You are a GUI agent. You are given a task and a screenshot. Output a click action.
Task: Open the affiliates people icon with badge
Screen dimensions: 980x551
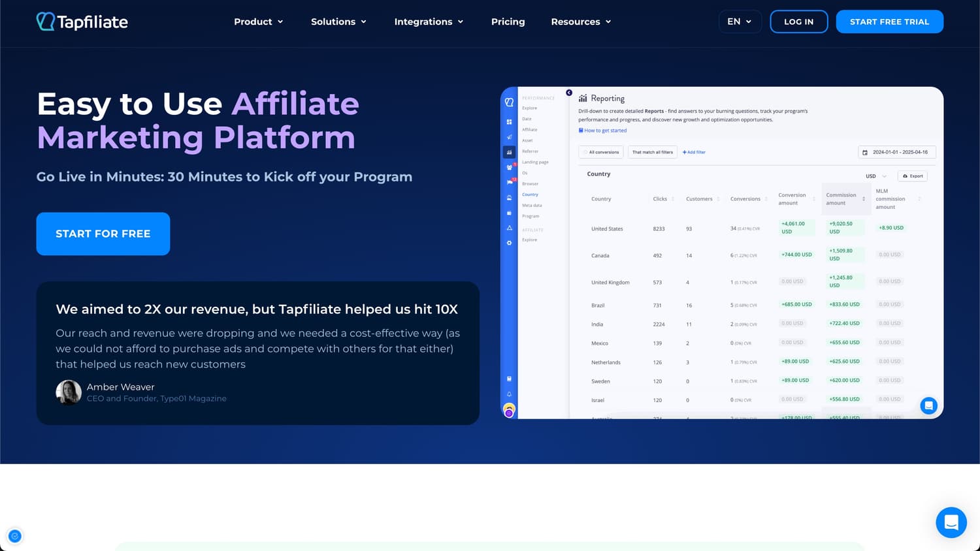[x=510, y=167]
